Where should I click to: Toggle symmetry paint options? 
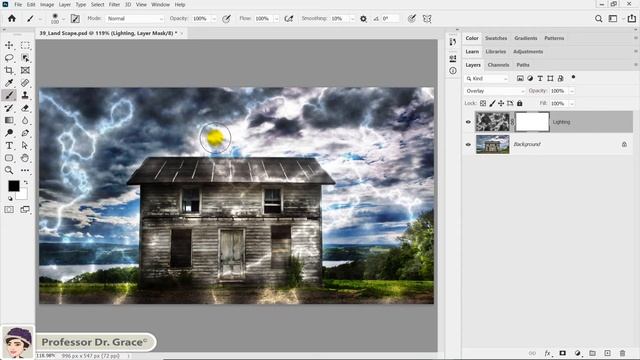click(x=427, y=19)
